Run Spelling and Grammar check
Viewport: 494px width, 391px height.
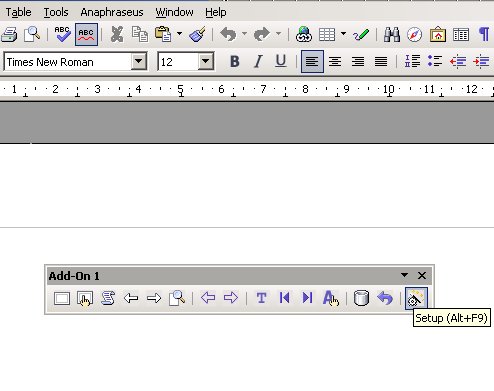(62, 34)
